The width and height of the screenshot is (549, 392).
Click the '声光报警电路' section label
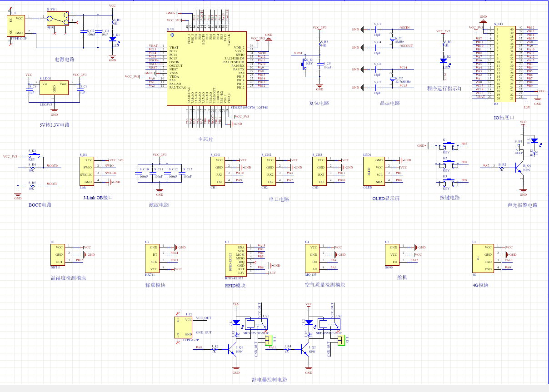click(523, 205)
